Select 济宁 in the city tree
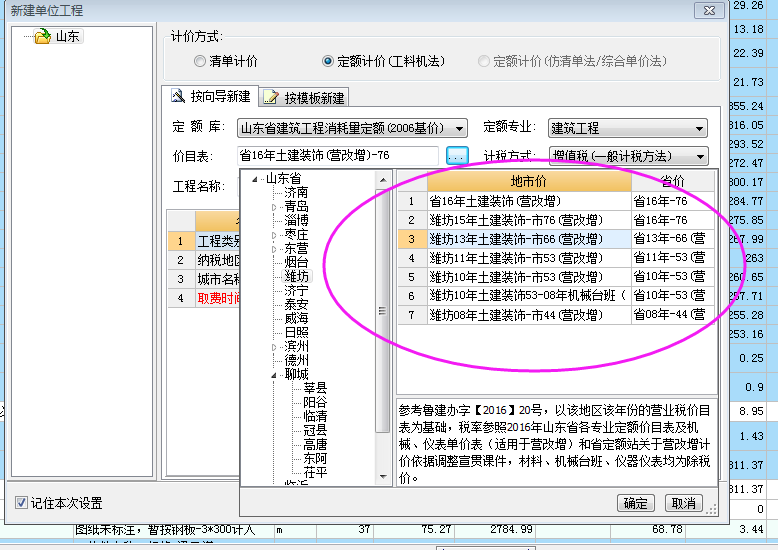This screenshot has height=550, width=778. (x=296, y=290)
